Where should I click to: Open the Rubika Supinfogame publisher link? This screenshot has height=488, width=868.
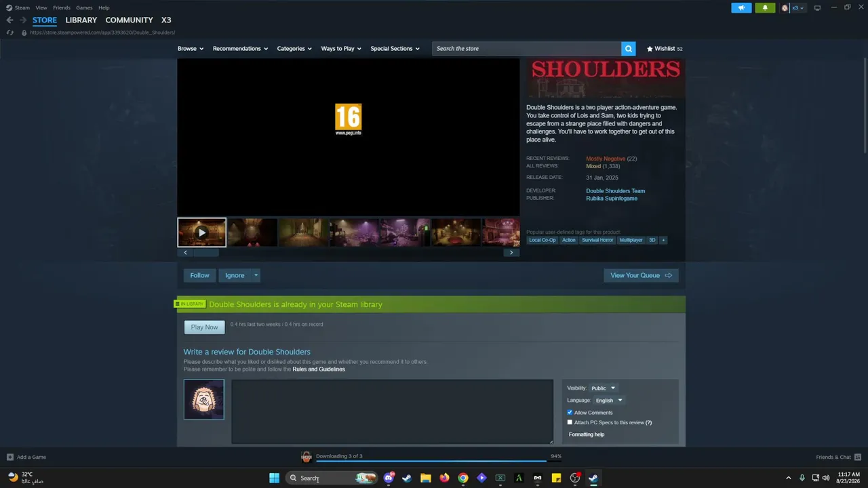coord(612,199)
